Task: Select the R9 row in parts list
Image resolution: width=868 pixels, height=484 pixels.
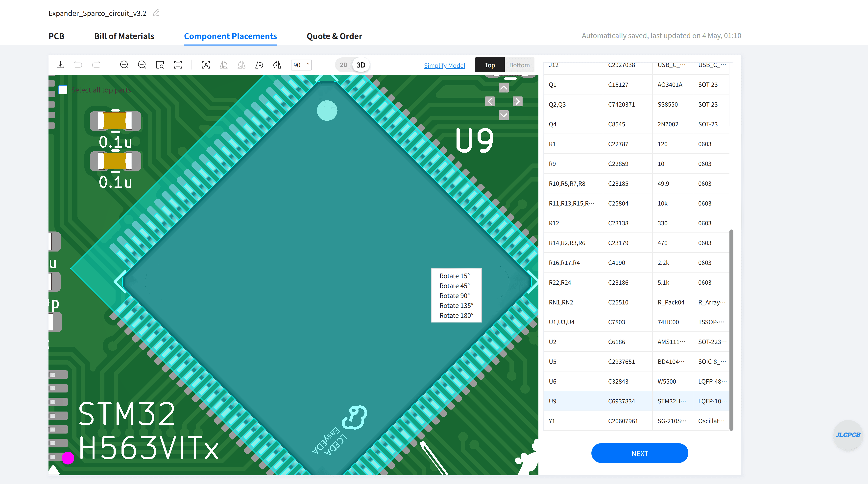Action: point(636,164)
